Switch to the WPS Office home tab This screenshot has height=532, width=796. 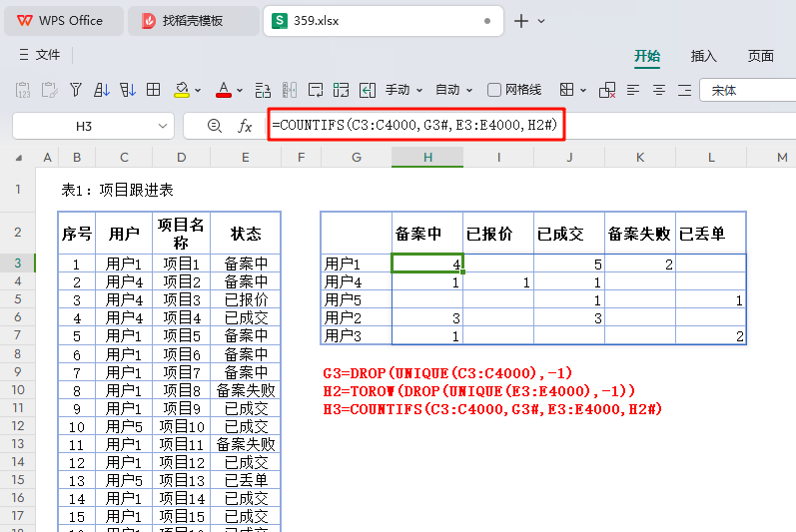coord(64,21)
